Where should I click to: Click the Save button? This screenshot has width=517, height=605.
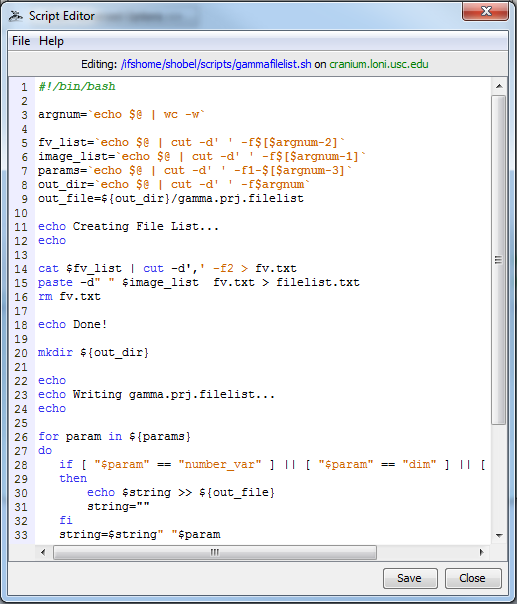[x=410, y=578]
